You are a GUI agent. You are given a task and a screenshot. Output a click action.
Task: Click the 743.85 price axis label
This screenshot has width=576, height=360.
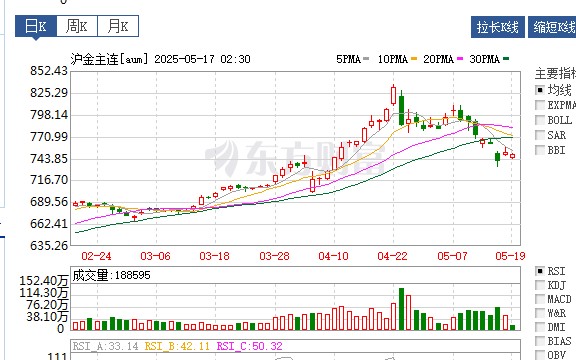click(x=49, y=159)
